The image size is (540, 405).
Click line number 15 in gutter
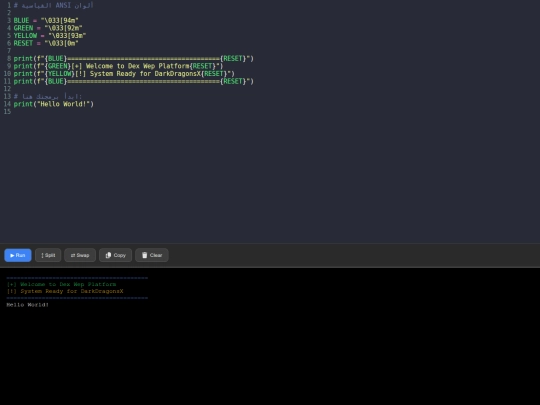pyautogui.click(x=7, y=112)
